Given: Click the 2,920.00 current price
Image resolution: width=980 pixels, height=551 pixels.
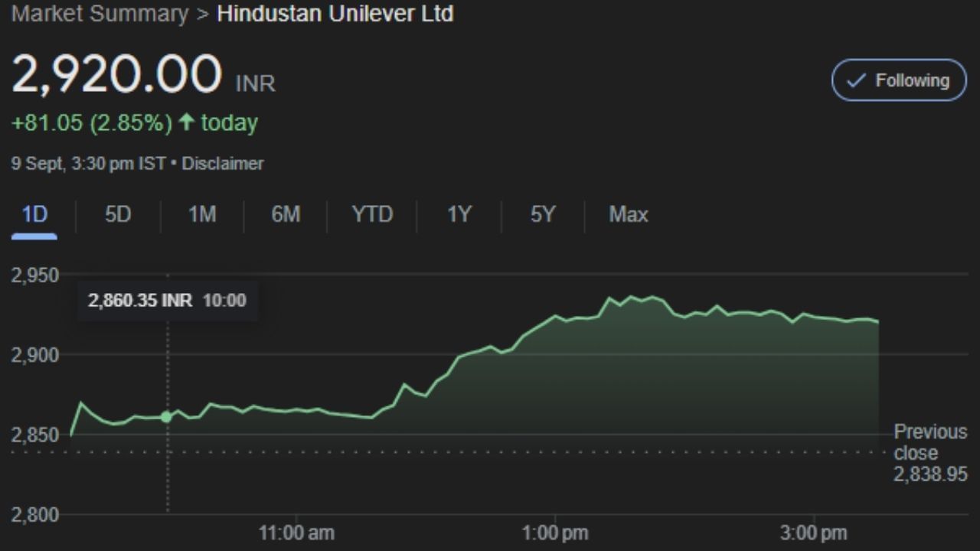Looking at the screenshot, I should 116,75.
